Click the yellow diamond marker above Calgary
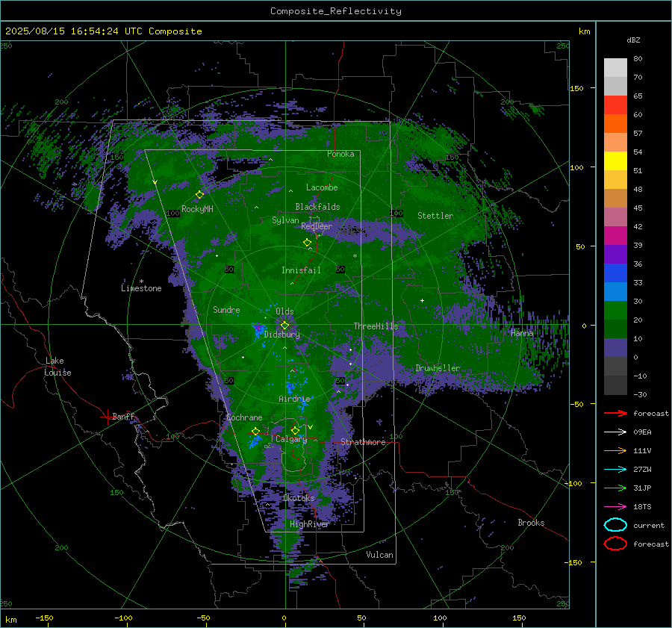Image resolution: width=672 pixels, height=628 pixels. tap(295, 430)
